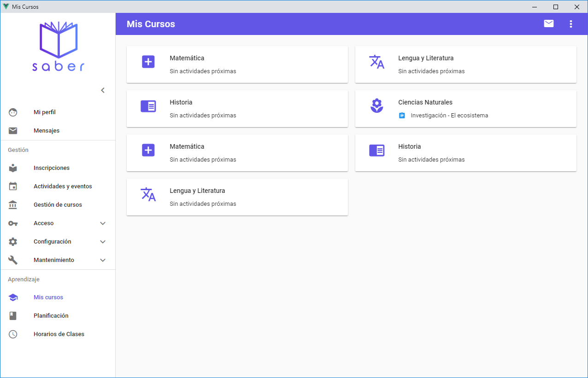Expand the Acceso chevron
This screenshot has height=378, width=588.
click(103, 223)
